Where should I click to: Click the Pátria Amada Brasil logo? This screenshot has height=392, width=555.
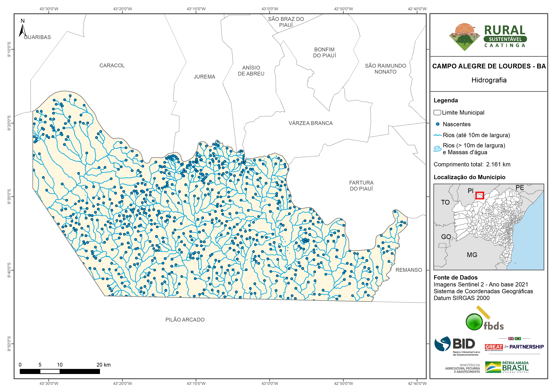[507, 367]
